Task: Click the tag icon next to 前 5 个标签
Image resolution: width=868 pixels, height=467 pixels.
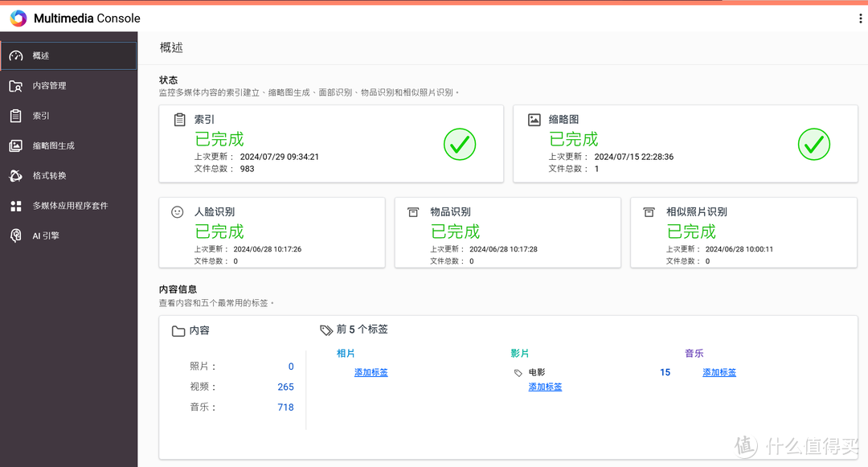Action: (x=325, y=330)
